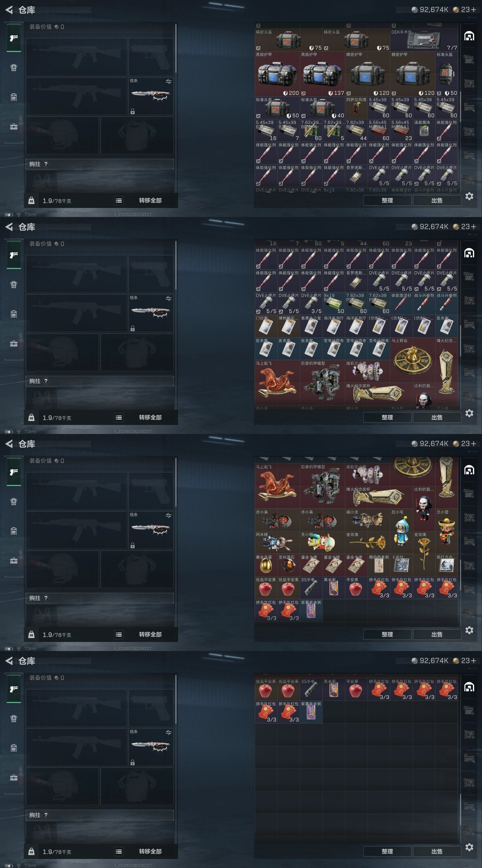482x868 pixels.
Task: Select the 黄金鸟蛋 golden egg
Action: click(x=266, y=565)
